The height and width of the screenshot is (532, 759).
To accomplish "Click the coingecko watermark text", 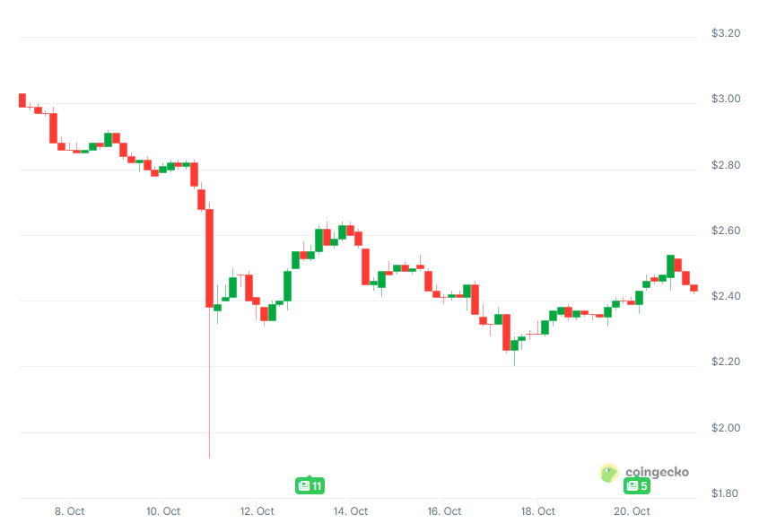I will click(657, 472).
